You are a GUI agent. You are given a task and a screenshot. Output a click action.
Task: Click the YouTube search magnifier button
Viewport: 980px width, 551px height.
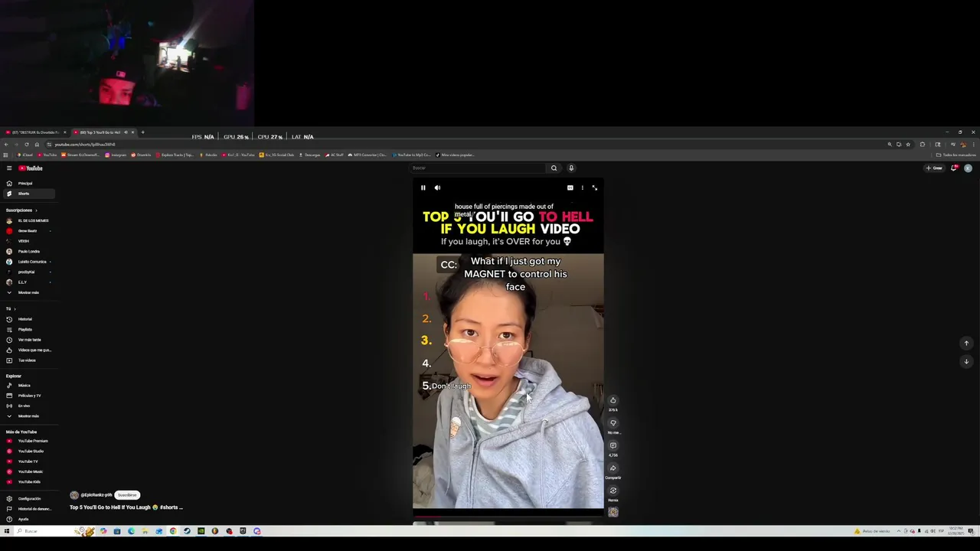click(x=554, y=168)
